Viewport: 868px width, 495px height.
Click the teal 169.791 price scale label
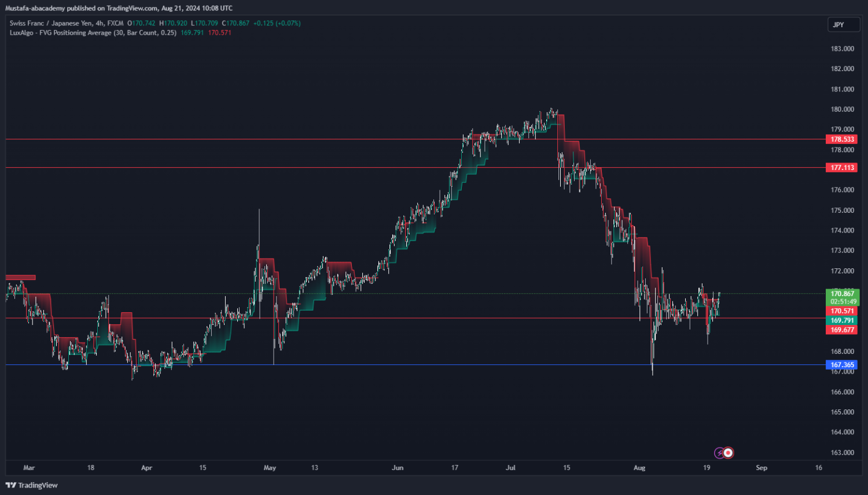tap(842, 320)
